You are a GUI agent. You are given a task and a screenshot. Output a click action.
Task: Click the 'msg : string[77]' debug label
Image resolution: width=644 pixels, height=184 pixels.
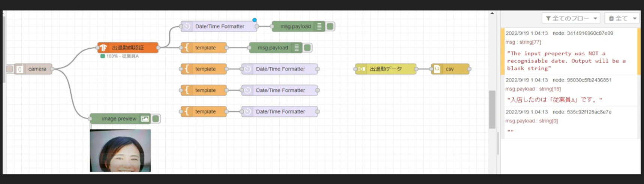point(523,42)
